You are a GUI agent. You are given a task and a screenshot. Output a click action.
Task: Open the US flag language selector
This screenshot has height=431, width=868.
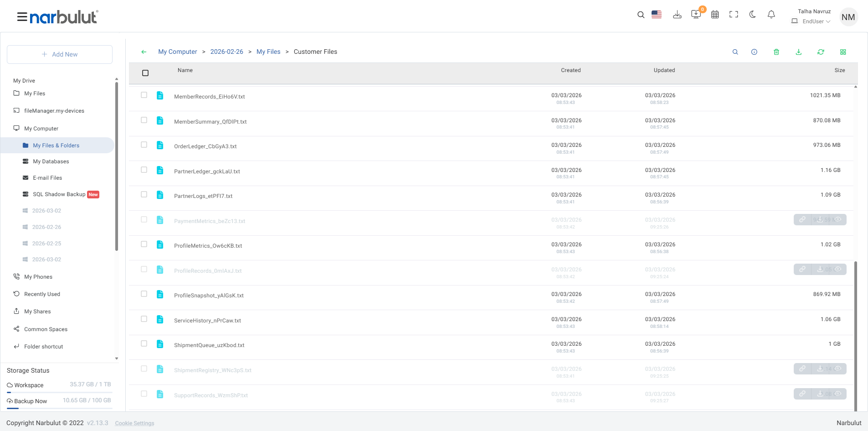[657, 15]
